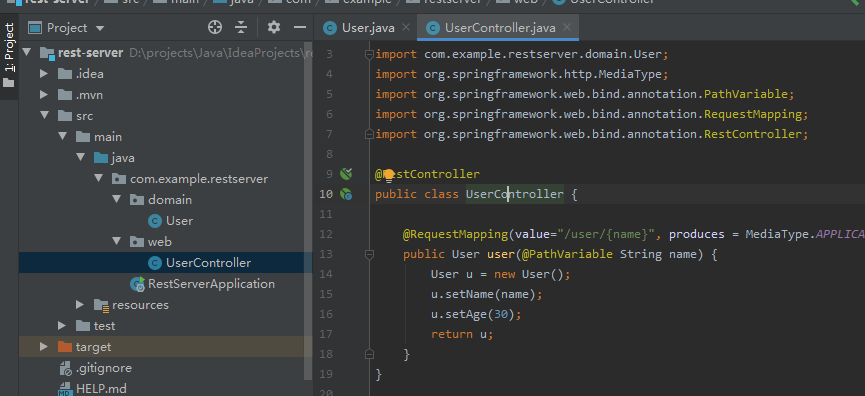865x396 pixels.
Task: Select RestServerApplication in tree
Action: pos(211,283)
